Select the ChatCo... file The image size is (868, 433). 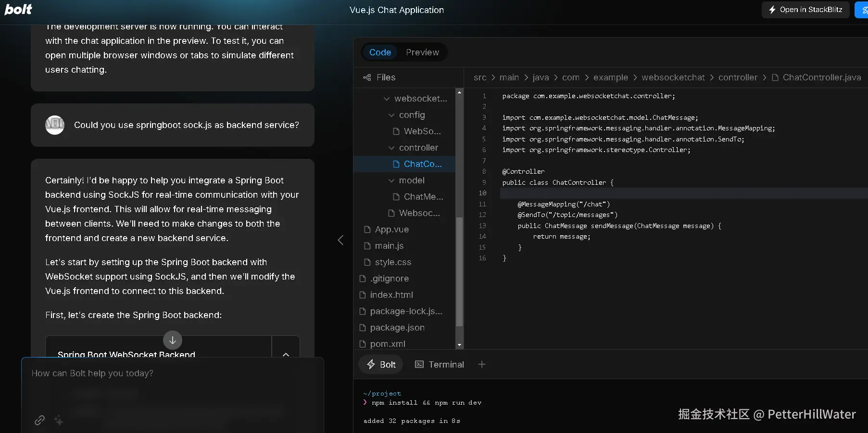(404, 164)
